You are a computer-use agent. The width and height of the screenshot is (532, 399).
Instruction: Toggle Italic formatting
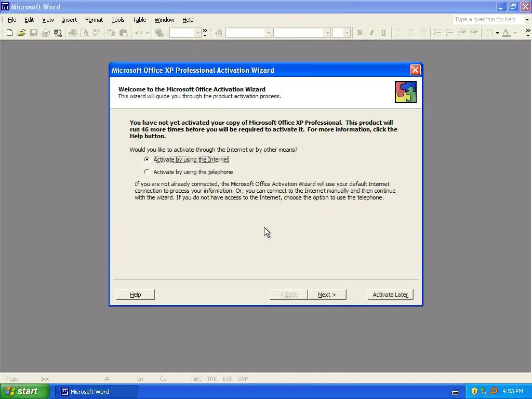(x=371, y=33)
